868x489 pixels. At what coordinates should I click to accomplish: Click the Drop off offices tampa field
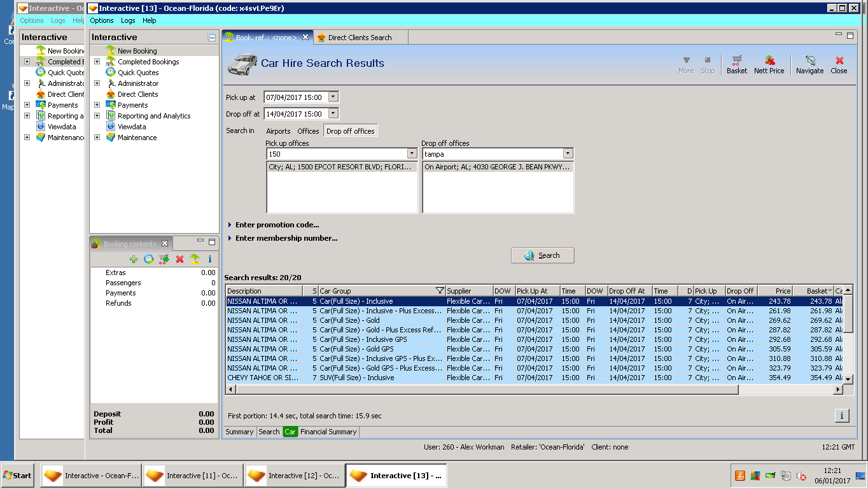[x=493, y=154]
